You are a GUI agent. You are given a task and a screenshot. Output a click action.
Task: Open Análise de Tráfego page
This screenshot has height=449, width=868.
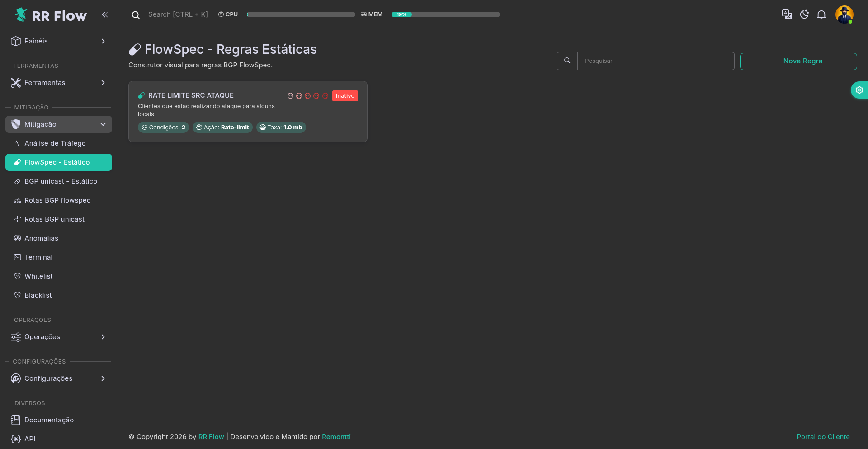point(55,143)
